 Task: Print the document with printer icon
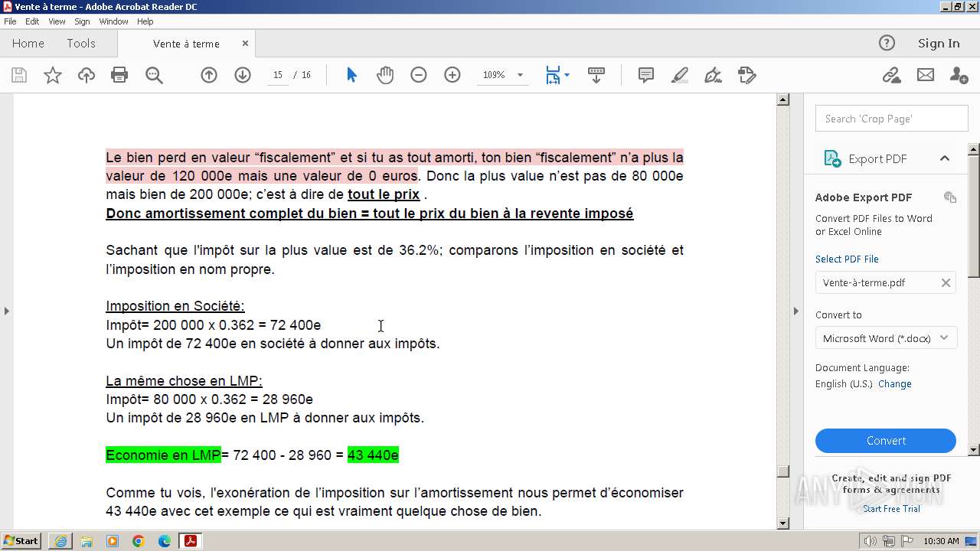pyautogui.click(x=119, y=75)
